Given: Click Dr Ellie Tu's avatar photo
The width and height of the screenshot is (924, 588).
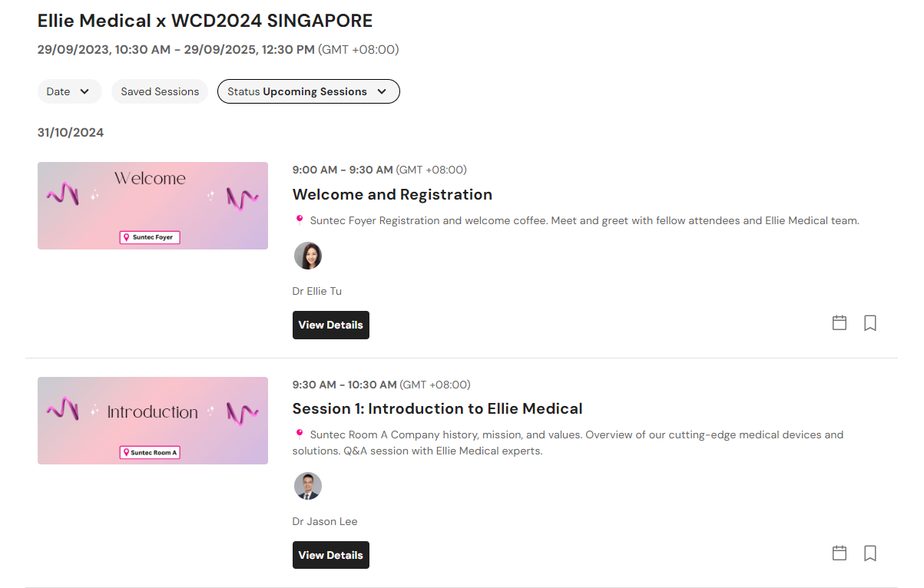Looking at the screenshot, I should pos(308,256).
